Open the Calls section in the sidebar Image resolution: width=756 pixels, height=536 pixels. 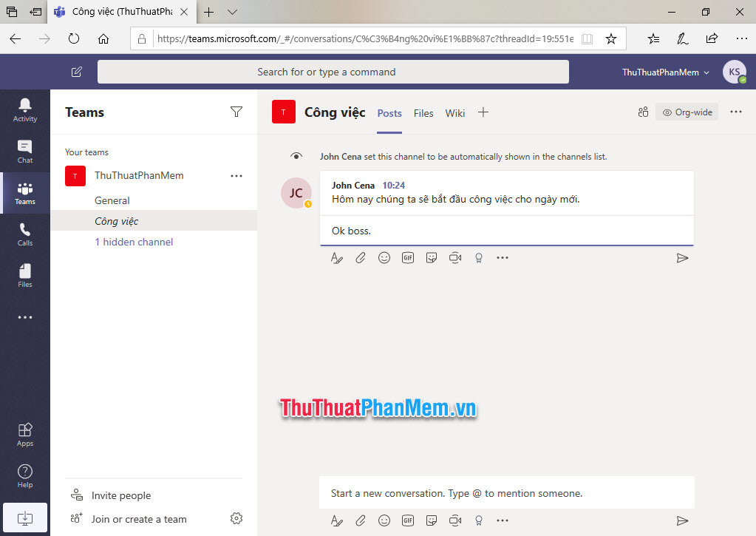click(24, 234)
